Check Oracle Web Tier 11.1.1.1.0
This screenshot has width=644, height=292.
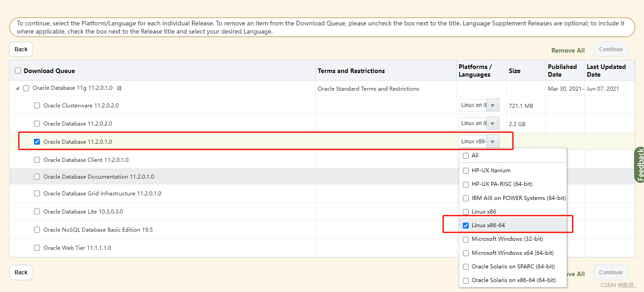point(37,248)
